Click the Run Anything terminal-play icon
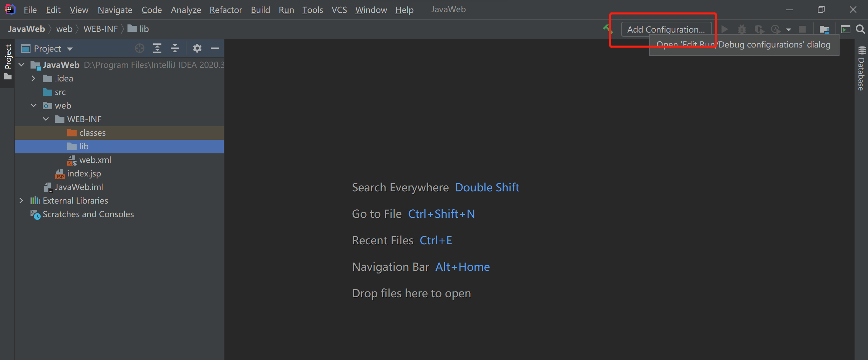The image size is (868, 360). 846,29
